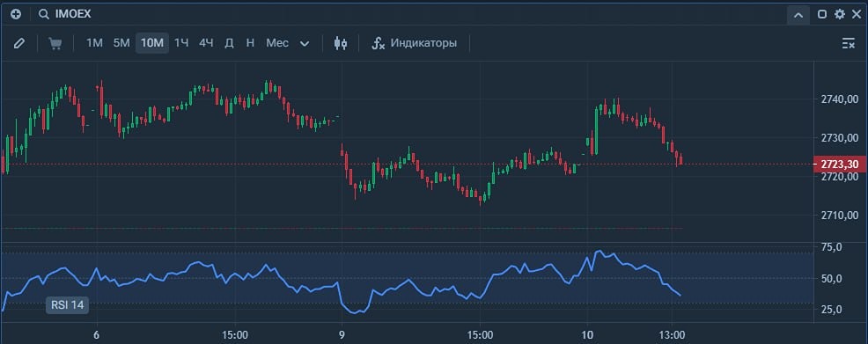868x344 pixels.
Task: Switch to the weekly Н timeframe
Action: tap(250, 43)
